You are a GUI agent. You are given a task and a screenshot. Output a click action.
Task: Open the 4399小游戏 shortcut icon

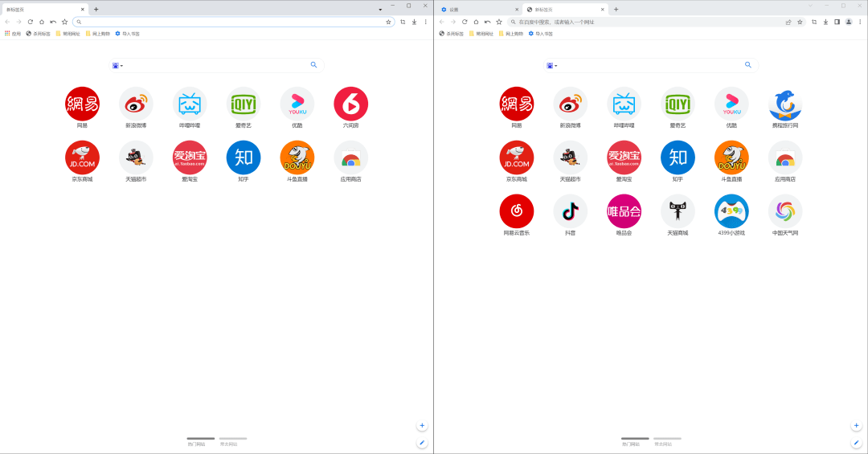tap(731, 211)
